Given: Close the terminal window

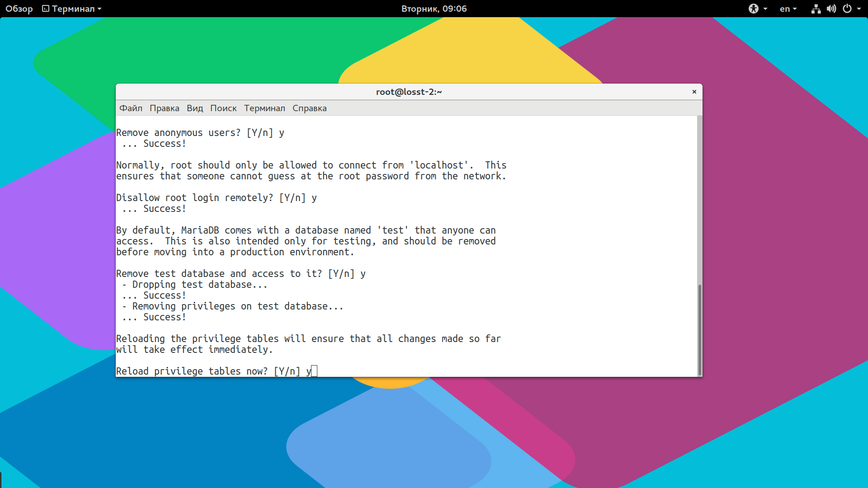Looking at the screenshot, I should pos(694,92).
